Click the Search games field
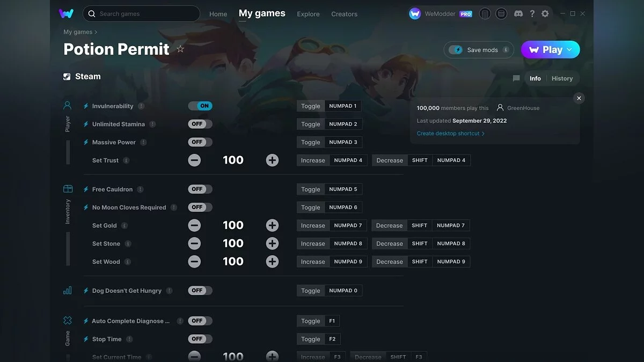644x362 pixels. 141,14
